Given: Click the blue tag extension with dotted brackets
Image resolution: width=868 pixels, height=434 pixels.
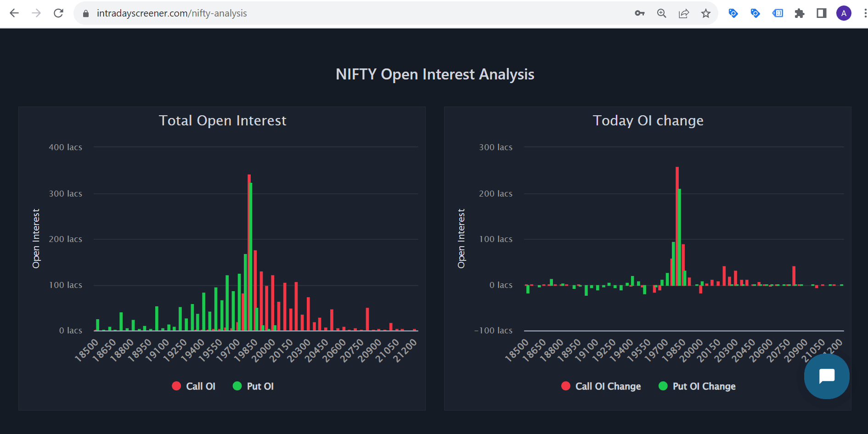Looking at the screenshot, I should (x=778, y=13).
